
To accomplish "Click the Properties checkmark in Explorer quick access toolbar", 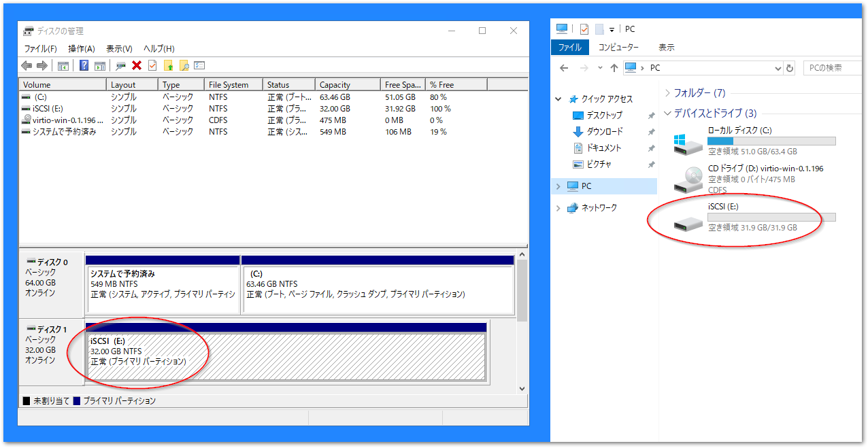I will pyautogui.click(x=584, y=29).
